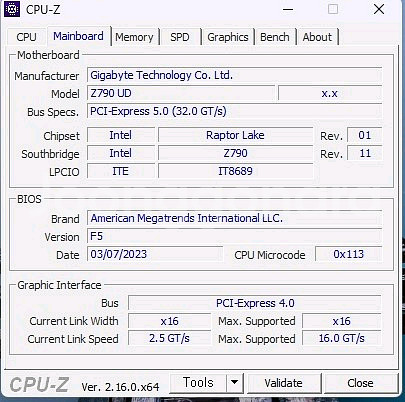
Task: Click the Manufacturer field Gigabyte Technology Co. Ltd.
Action: point(235,75)
